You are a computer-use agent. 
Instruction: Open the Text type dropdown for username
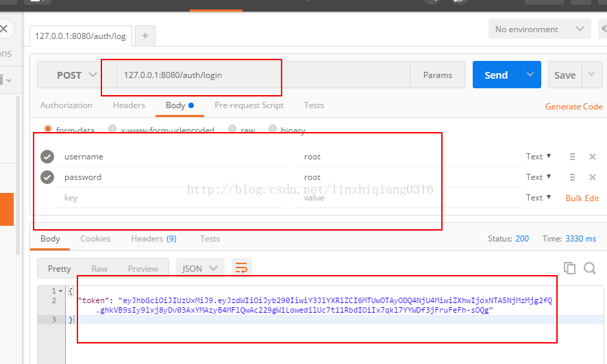coord(538,157)
